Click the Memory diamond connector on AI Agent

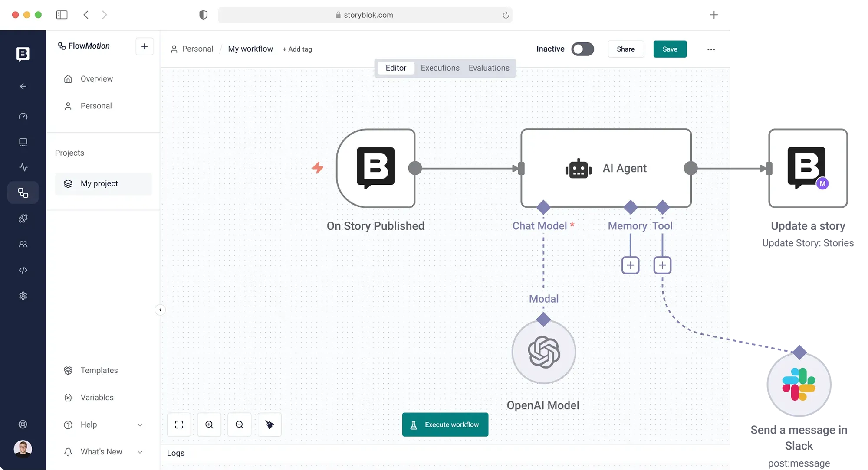pos(631,207)
